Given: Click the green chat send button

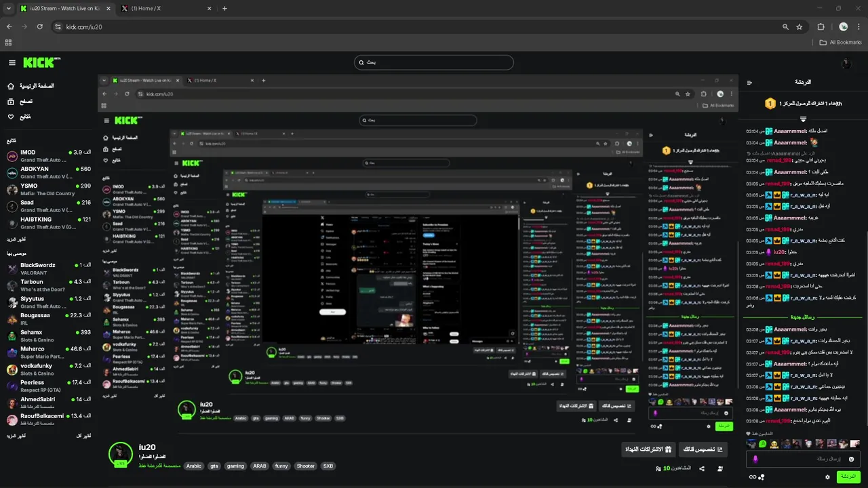Looking at the screenshot, I should (848, 476).
